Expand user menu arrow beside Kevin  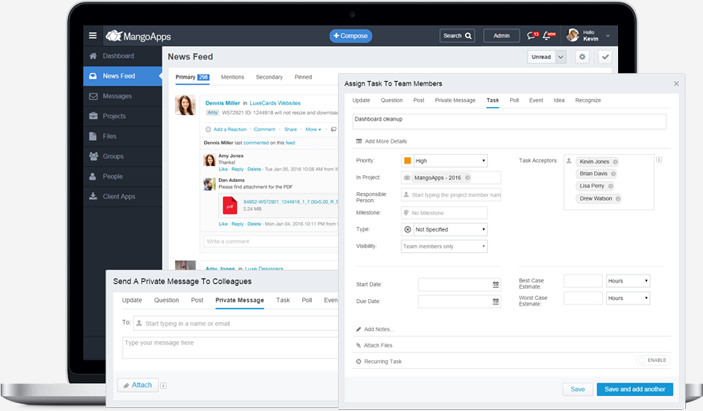[608, 36]
